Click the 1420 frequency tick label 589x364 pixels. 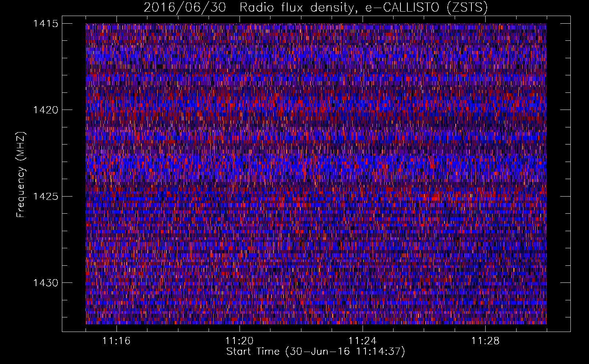(x=46, y=110)
